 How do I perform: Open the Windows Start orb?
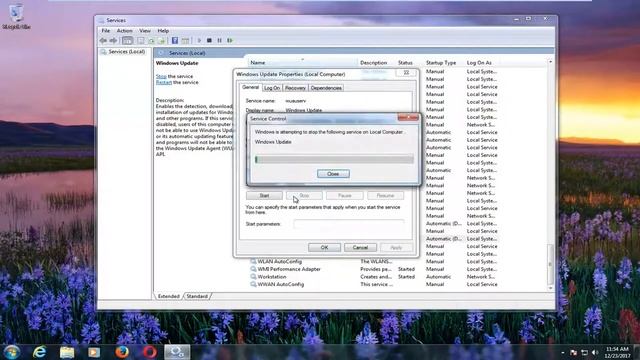coord(12,352)
